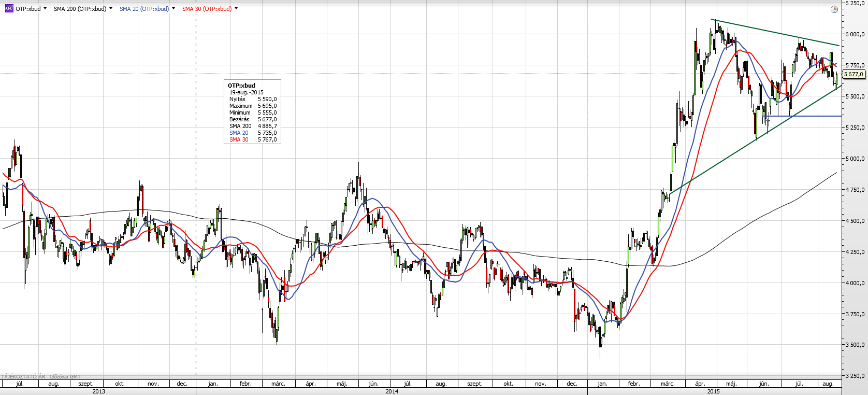
Task: Click the SMA 20 5 735,0 tooltip row
Action: [x=253, y=133]
